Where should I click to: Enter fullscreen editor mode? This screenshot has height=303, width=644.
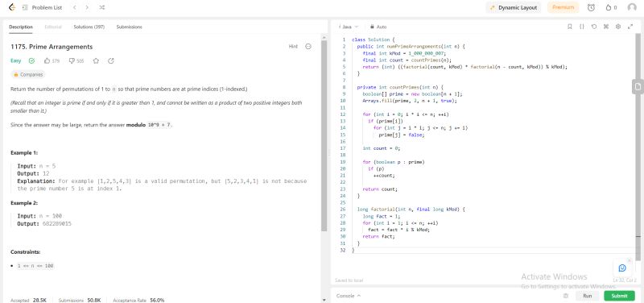(630, 27)
